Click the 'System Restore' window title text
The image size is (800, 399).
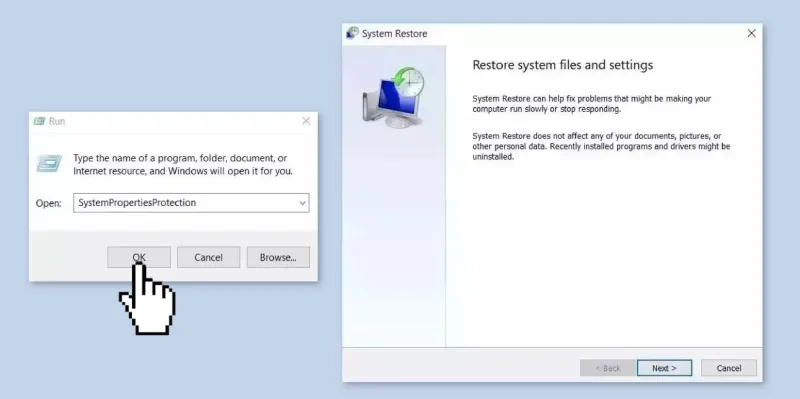pyautogui.click(x=394, y=34)
